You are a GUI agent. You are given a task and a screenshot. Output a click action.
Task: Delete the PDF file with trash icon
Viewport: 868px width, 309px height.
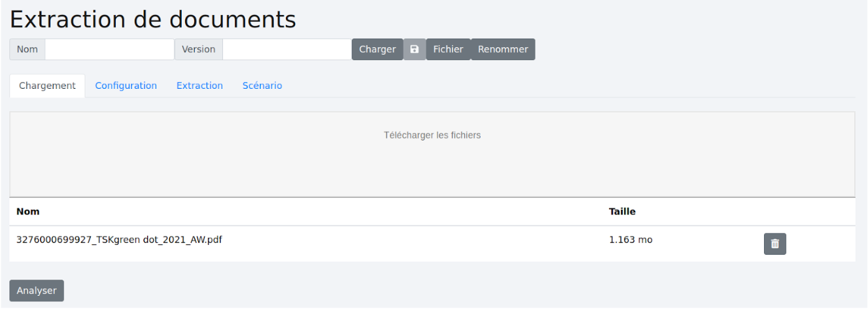click(x=774, y=244)
